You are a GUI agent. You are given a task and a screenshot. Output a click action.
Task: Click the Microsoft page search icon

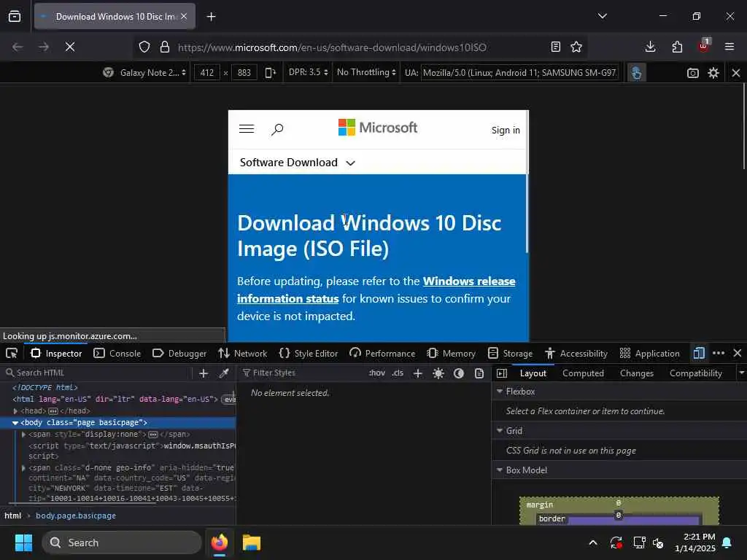coord(277,129)
